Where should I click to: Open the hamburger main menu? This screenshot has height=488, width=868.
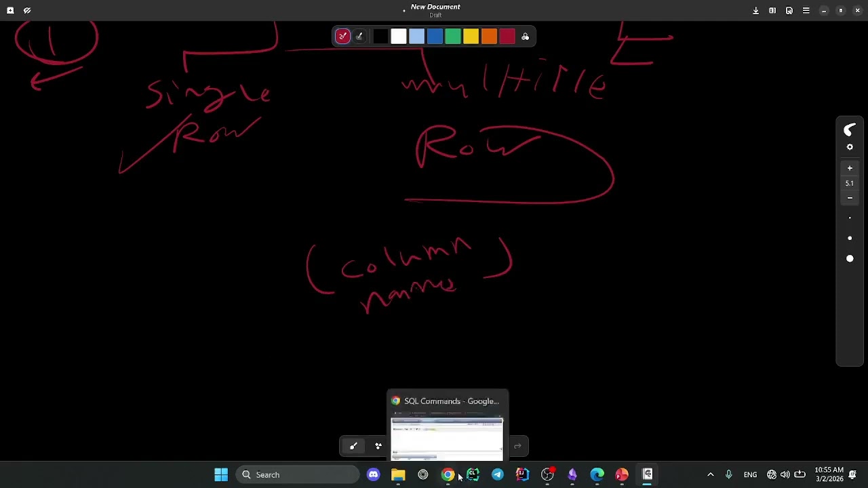806,10
